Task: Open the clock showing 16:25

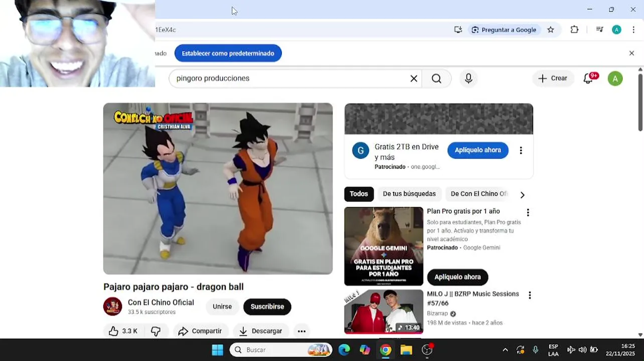Action: tap(620, 350)
